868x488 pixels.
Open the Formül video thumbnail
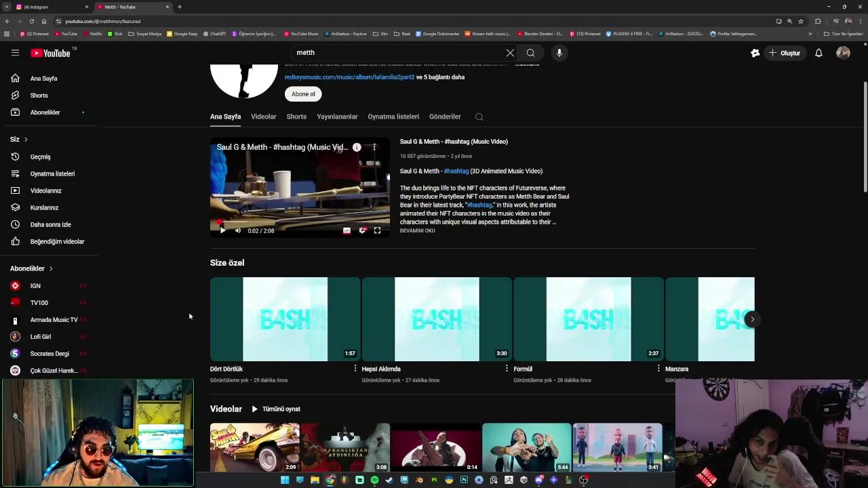[x=589, y=319]
